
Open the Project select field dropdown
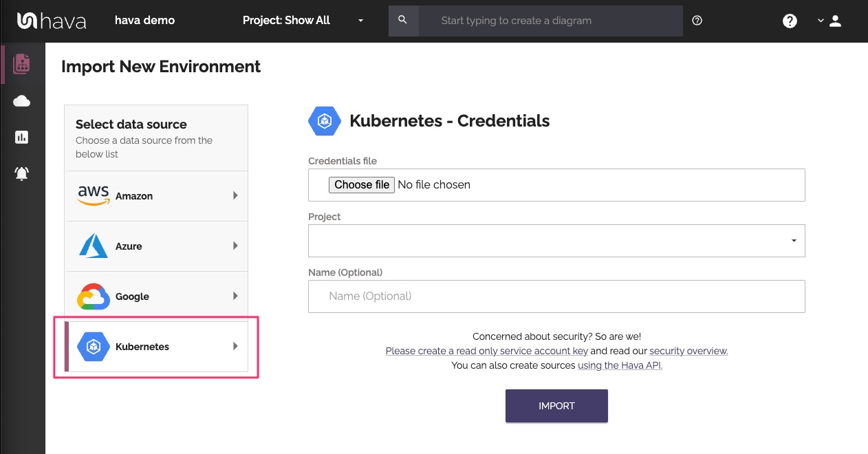click(x=556, y=241)
